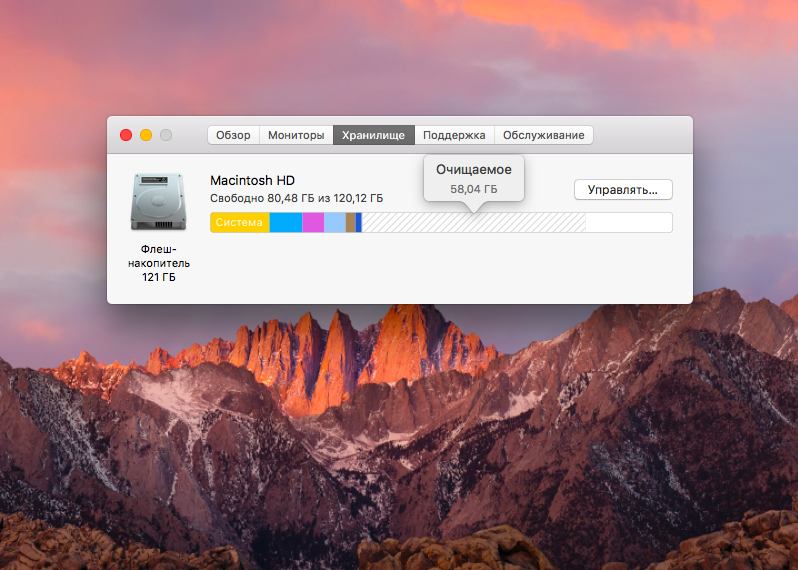Click the magenta storage segment

pyautogui.click(x=314, y=222)
